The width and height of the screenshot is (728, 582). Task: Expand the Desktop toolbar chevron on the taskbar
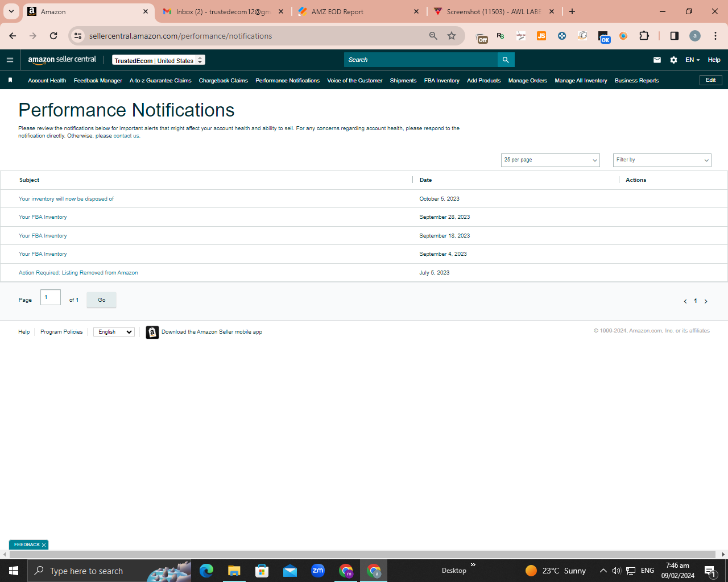click(473, 564)
